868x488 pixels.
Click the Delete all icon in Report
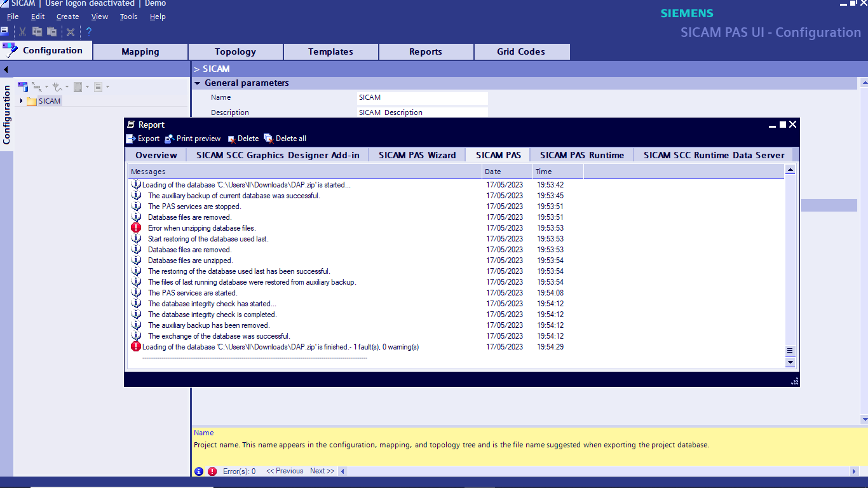click(x=268, y=139)
